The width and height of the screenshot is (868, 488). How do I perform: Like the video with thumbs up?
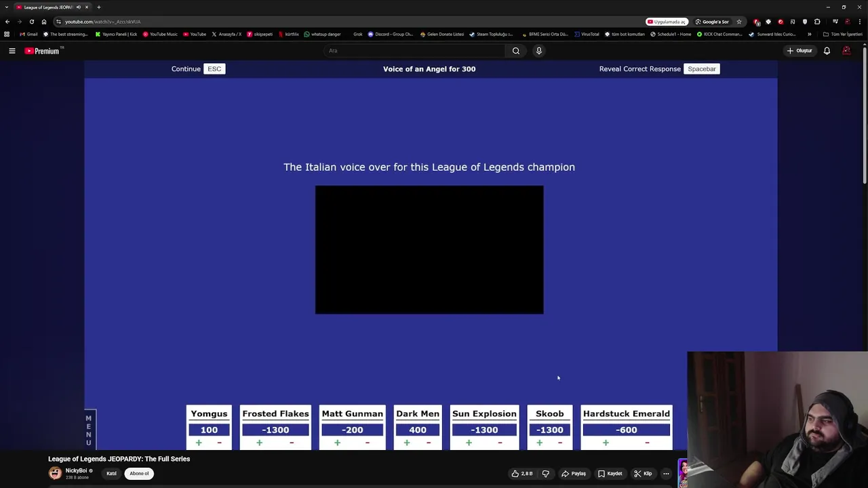click(522, 474)
